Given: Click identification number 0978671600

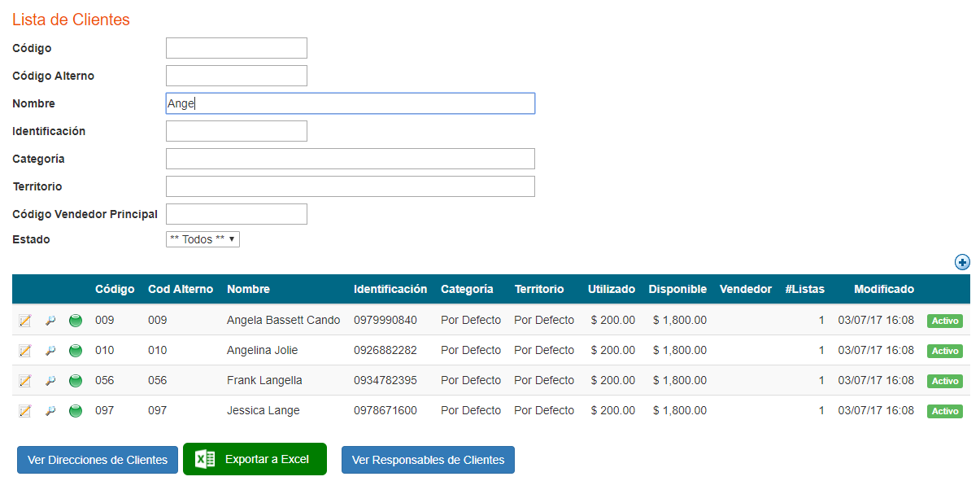Looking at the screenshot, I should (x=385, y=410).
